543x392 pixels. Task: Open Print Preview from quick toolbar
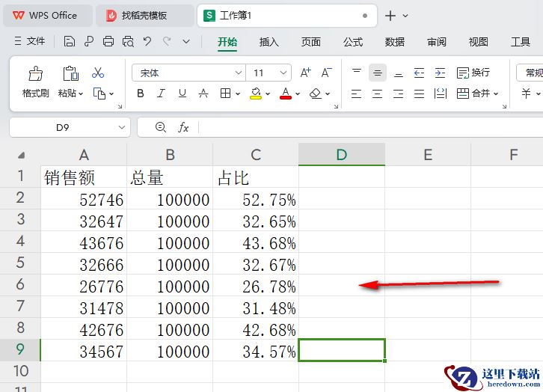coord(128,42)
